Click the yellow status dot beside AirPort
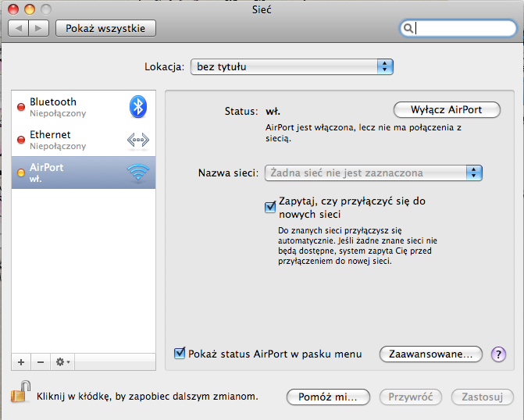The height and width of the screenshot is (420, 524). click(21, 173)
